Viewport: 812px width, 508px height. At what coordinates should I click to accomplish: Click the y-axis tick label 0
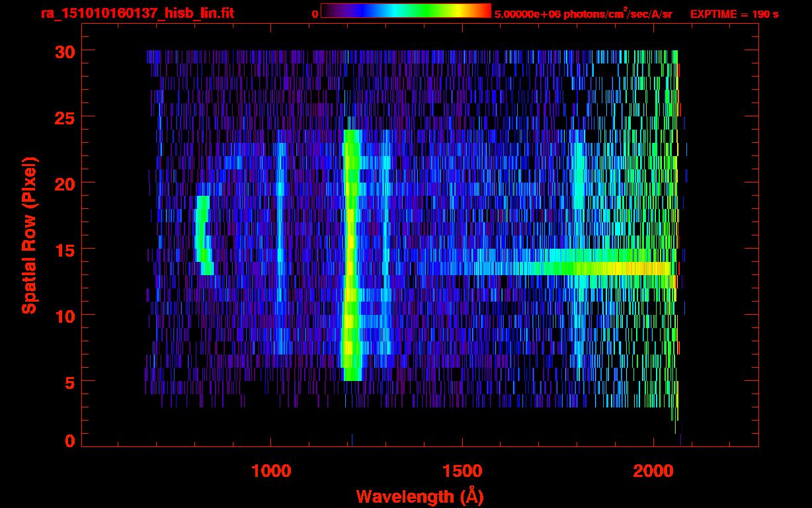click(x=69, y=441)
